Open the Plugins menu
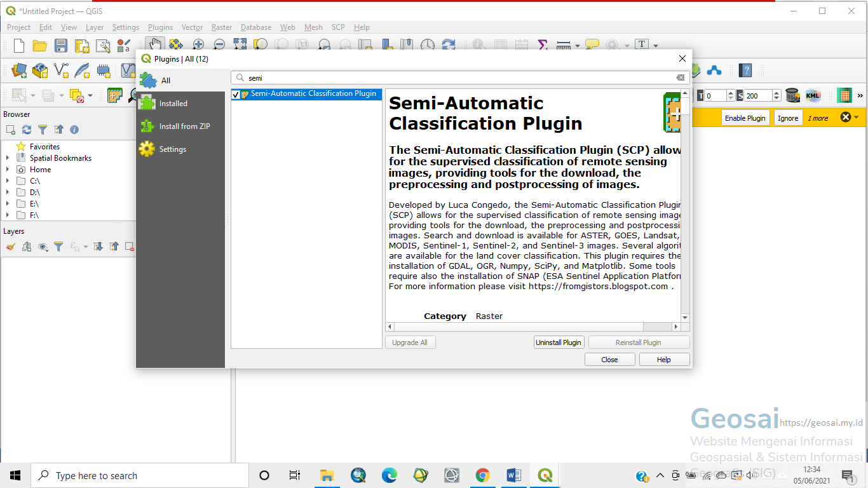Screen dimensions: 868x488 160,27
